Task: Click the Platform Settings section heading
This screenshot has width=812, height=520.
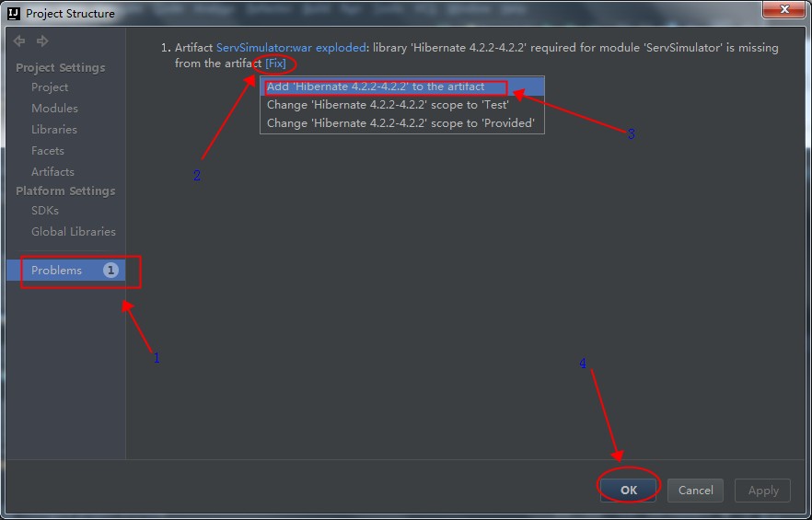Action: point(65,191)
